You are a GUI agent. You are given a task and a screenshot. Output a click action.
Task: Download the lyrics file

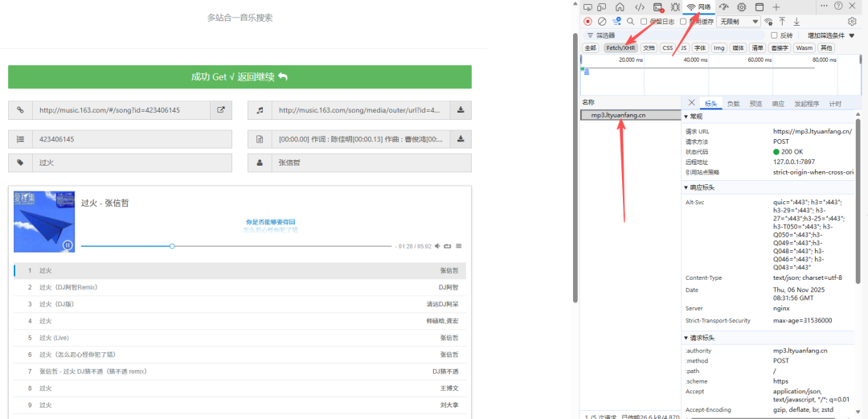[x=461, y=140]
